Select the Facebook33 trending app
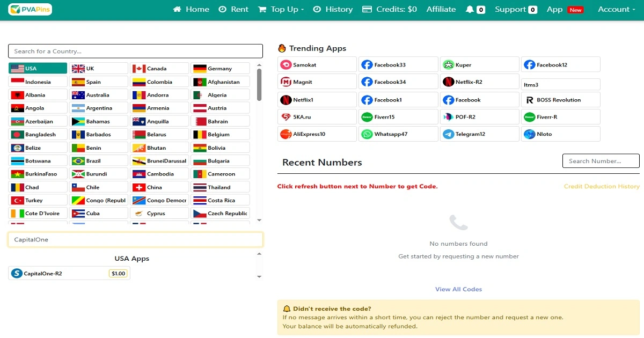 tap(398, 64)
